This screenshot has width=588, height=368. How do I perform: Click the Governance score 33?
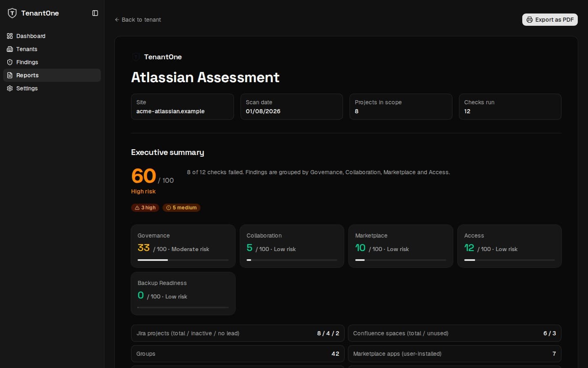144,248
